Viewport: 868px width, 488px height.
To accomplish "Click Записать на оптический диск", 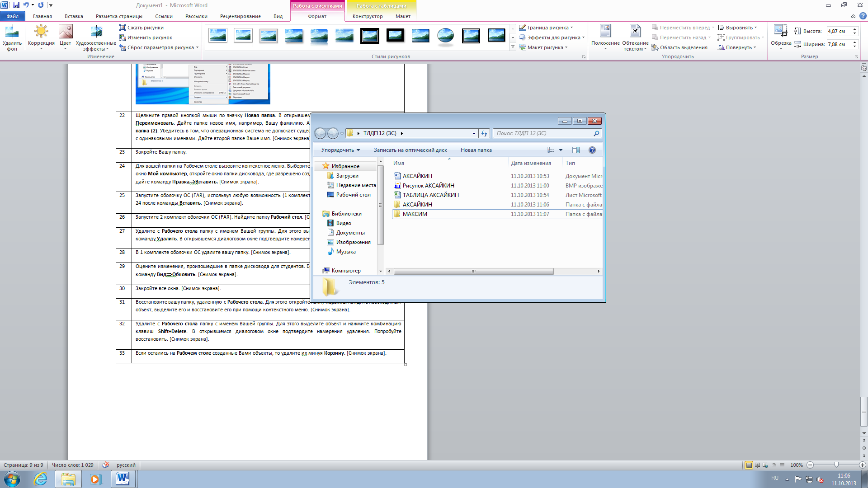I will point(410,150).
